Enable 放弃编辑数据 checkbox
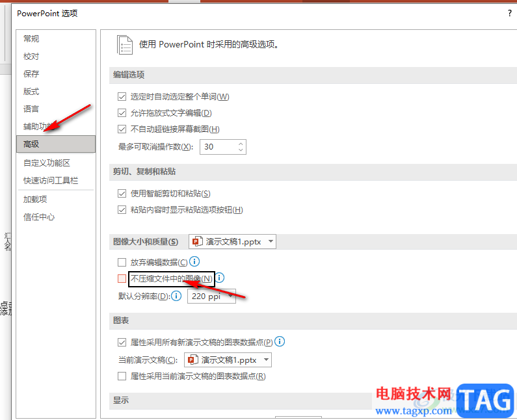 point(122,263)
